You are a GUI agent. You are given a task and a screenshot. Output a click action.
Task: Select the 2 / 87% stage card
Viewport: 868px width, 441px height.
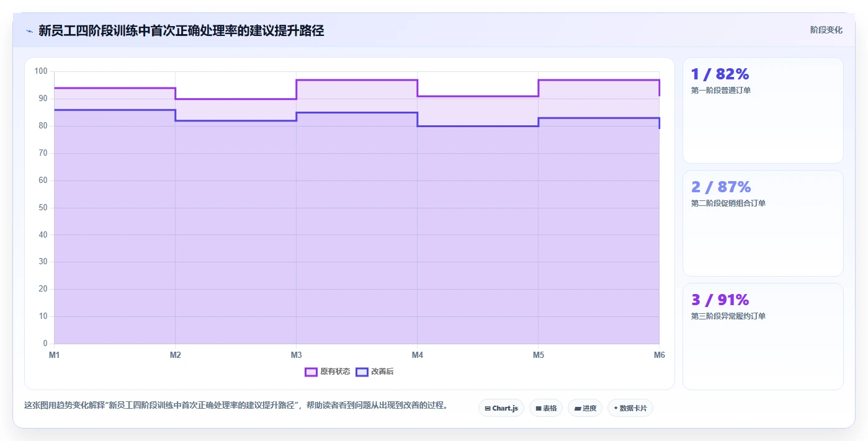click(x=763, y=223)
